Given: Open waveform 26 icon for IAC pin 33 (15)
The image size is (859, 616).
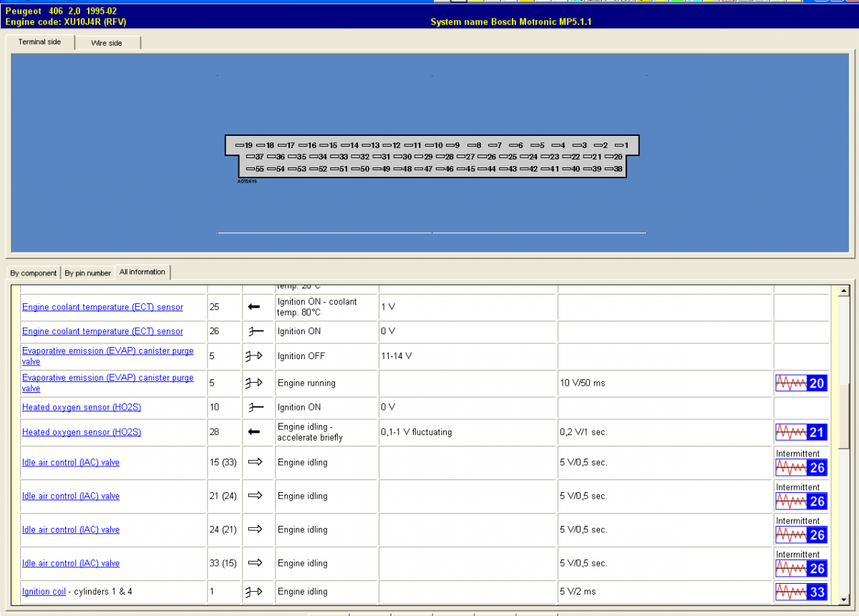Looking at the screenshot, I should (x=801, y=568).
